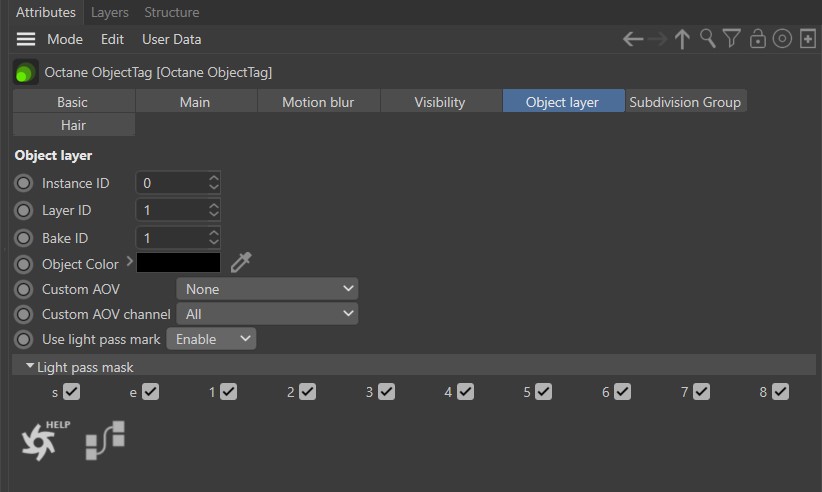Switch to the Hair tab
The height and width of the screenshot is (492, 822).
[74, 125]
